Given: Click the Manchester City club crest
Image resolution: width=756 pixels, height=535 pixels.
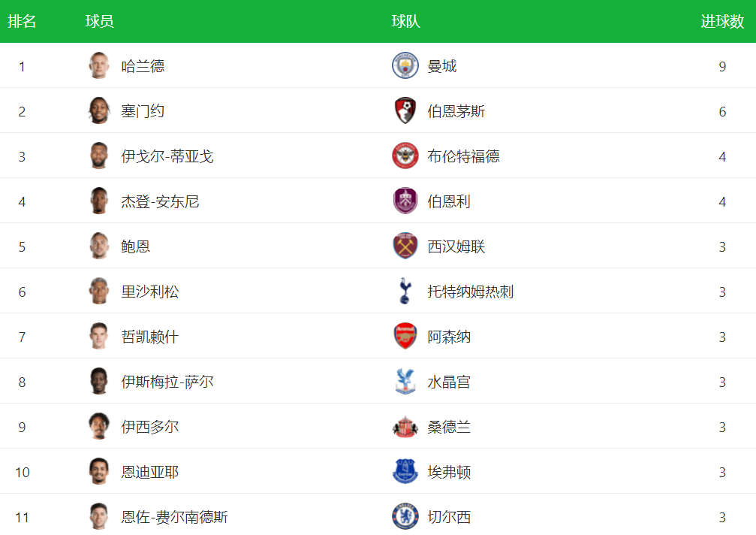Looking at the screenshot, I should pos(405,66).
